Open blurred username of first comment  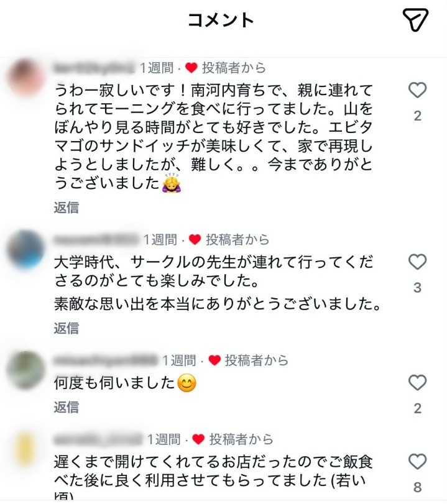(x=94, y=68)
